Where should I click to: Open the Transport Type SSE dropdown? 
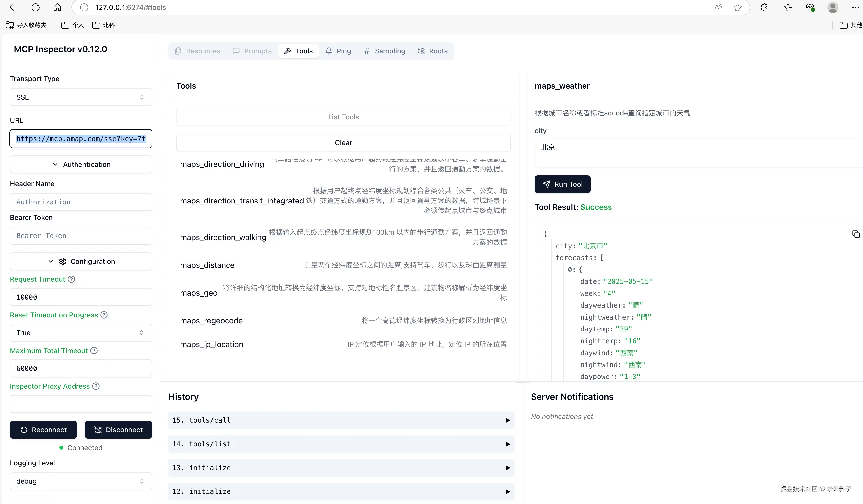81,97
